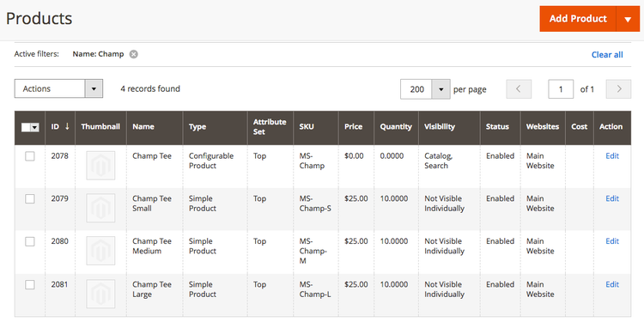This screenshot has width=644, height=328.
Task: Click the Champ Tee Large name cell
Action: coord(155,295)
